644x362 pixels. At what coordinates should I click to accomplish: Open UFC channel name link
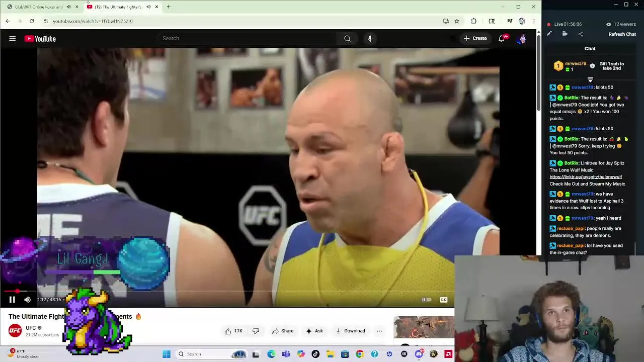[31, 328]
